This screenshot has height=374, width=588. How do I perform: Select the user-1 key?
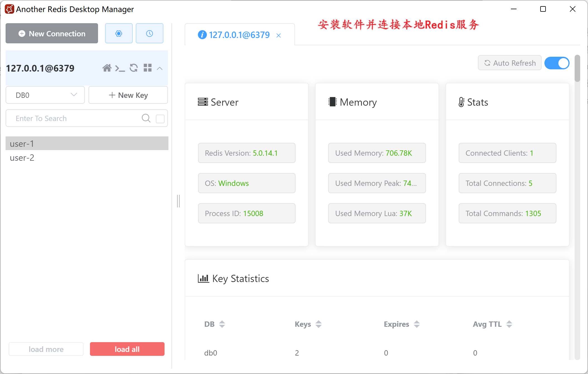point(87,143)
